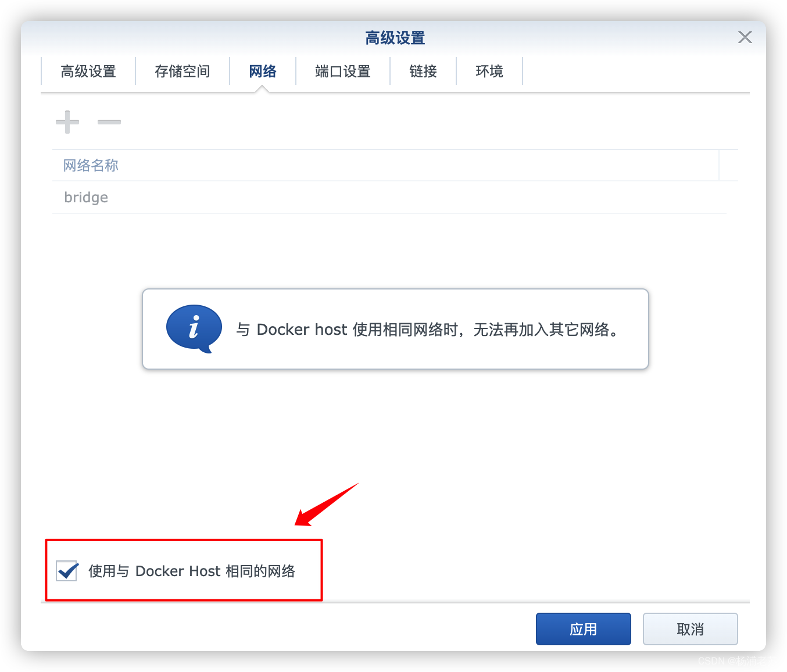Click the blue info bubble icon
Image resolution: width=787 pixels, height=672 pixels.
pyautogui.click(x=194, y=328)
